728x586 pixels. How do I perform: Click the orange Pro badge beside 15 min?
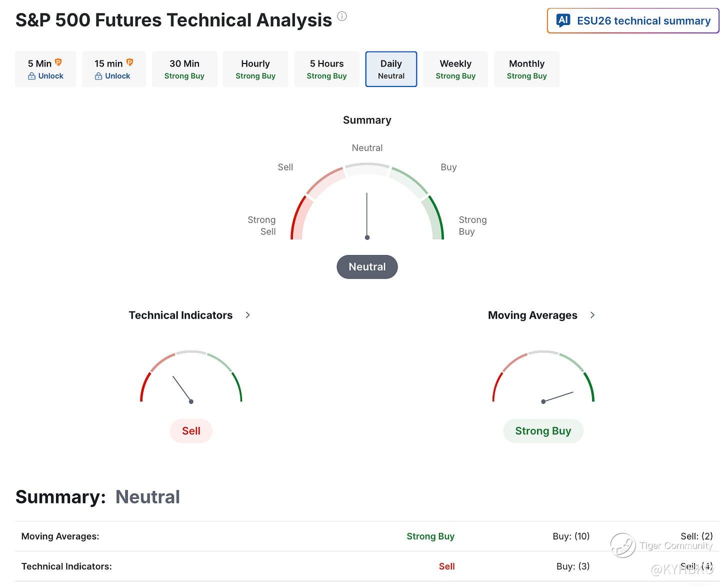pyautogui.click(x=129, y=62)
